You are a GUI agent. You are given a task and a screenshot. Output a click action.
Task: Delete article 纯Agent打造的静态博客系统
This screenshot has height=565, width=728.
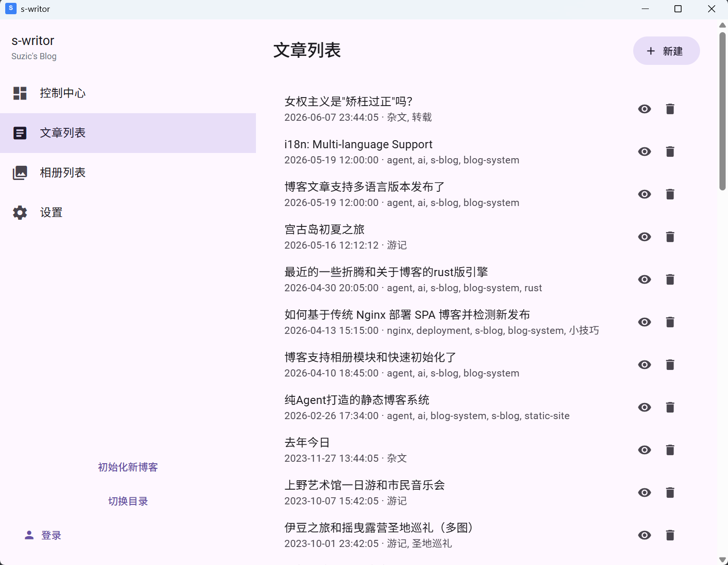click(670, 407)
